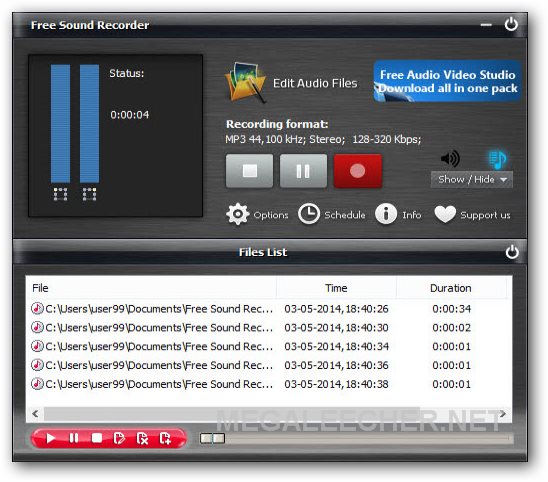Click the 0:00:04 recording timer

pyautogui.click(x=130, y=115)
